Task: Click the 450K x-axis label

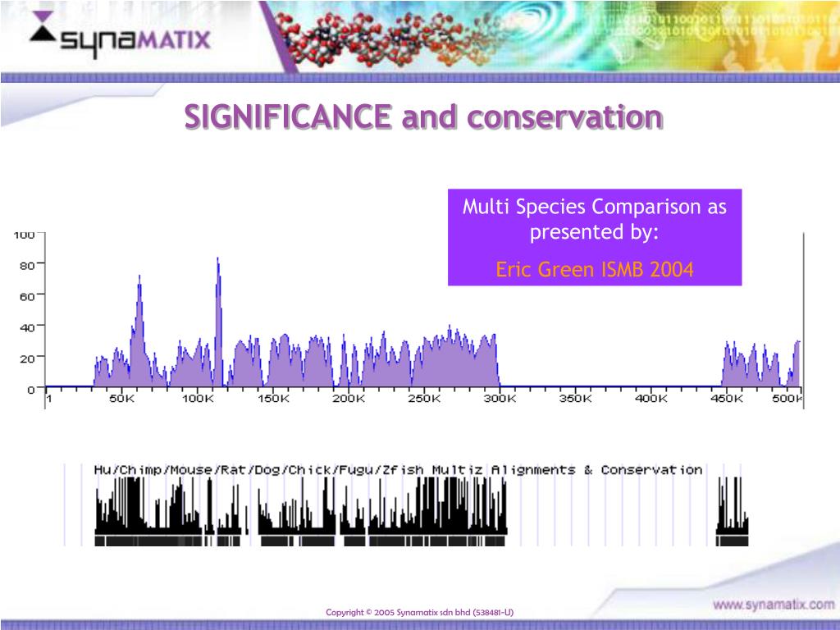Action: (727, 399)
